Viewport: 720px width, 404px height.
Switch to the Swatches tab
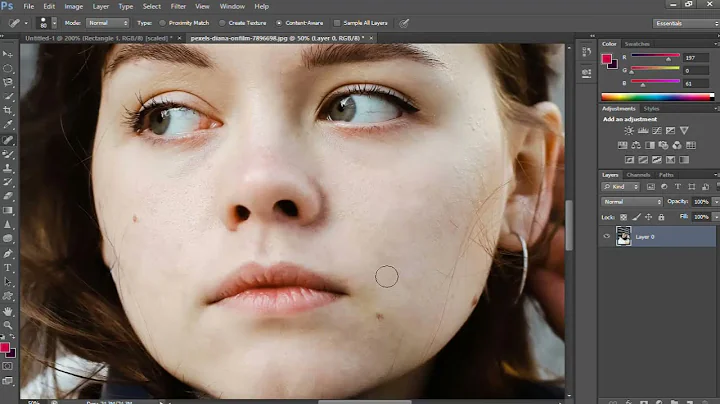click(x=637, y=44)
